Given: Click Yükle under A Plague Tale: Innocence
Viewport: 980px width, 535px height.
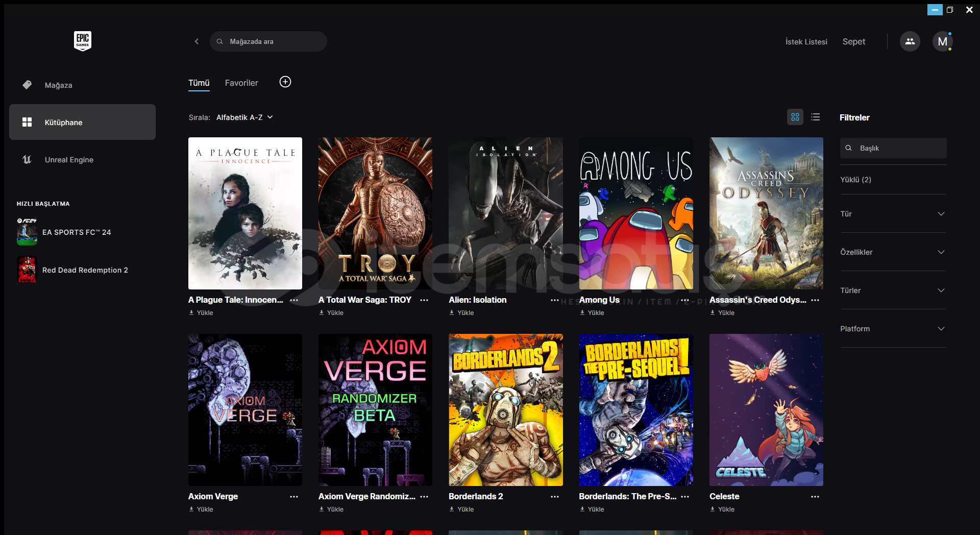Looking at the screenshot, I should coord(201,312).
